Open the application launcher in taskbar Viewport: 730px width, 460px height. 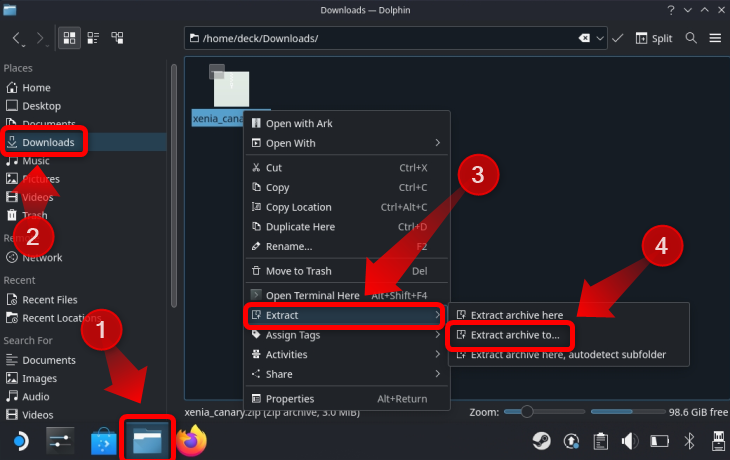click(x=20, y=441)
